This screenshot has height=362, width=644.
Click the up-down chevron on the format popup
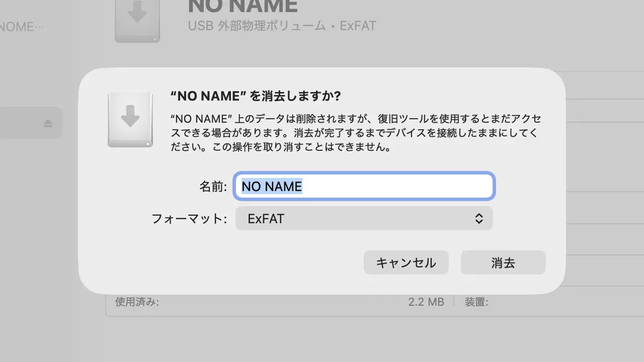coord(479,219)
